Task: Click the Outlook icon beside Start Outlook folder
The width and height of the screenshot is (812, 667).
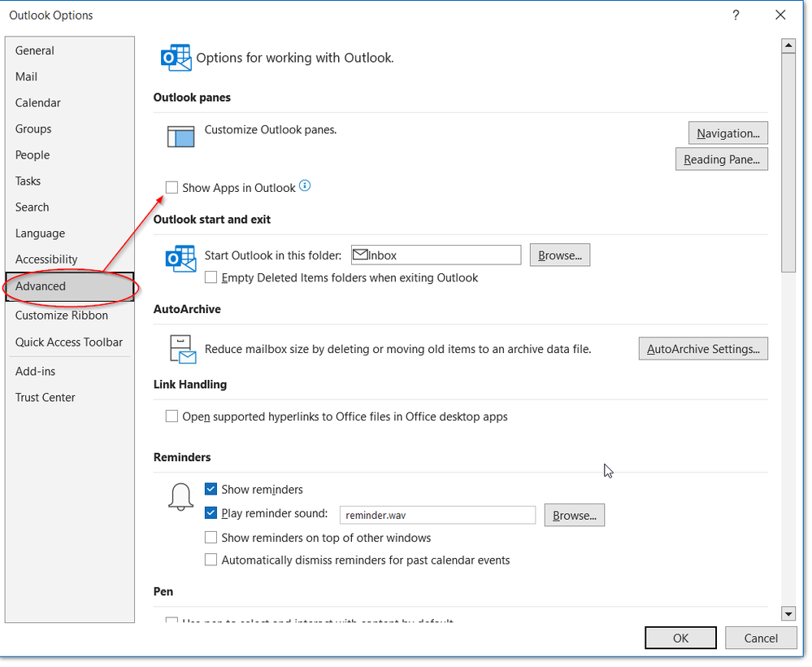Action: click(x=180, y=258)
